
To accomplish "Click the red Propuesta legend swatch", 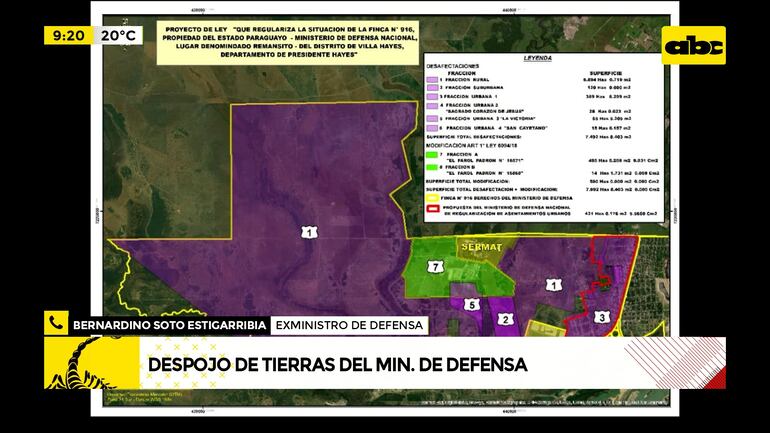I will point(433,210).
